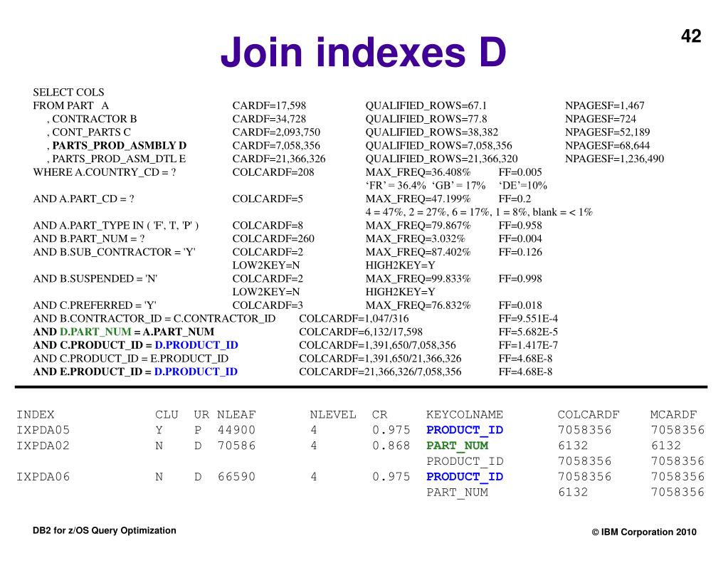Click 'MAX_FREQ=36.408%' text

(x=418, y=172)
